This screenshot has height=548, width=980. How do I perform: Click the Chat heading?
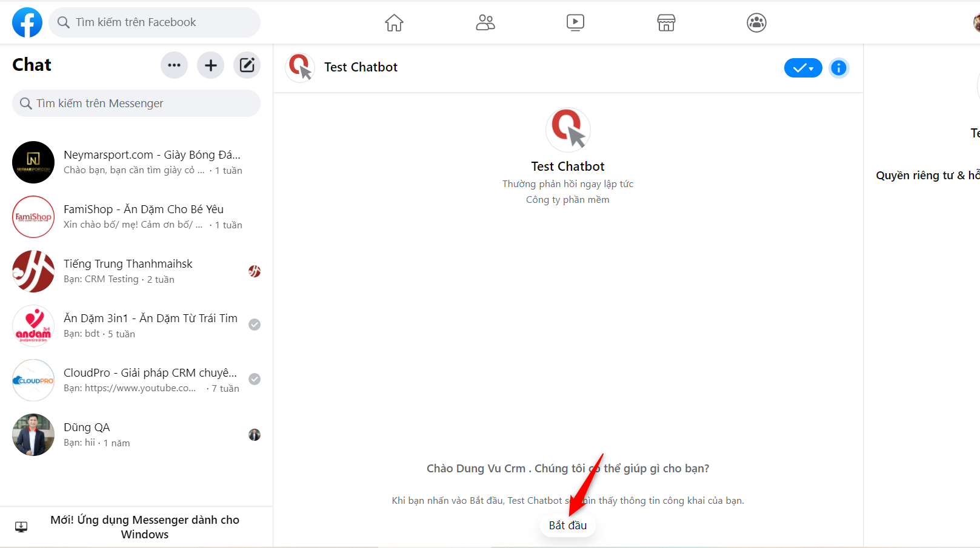[32, 65]
